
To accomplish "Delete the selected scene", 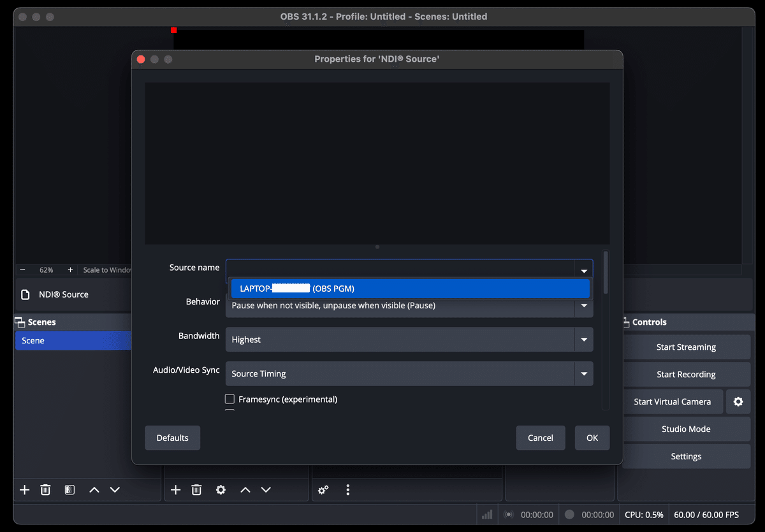I will 45,490.
